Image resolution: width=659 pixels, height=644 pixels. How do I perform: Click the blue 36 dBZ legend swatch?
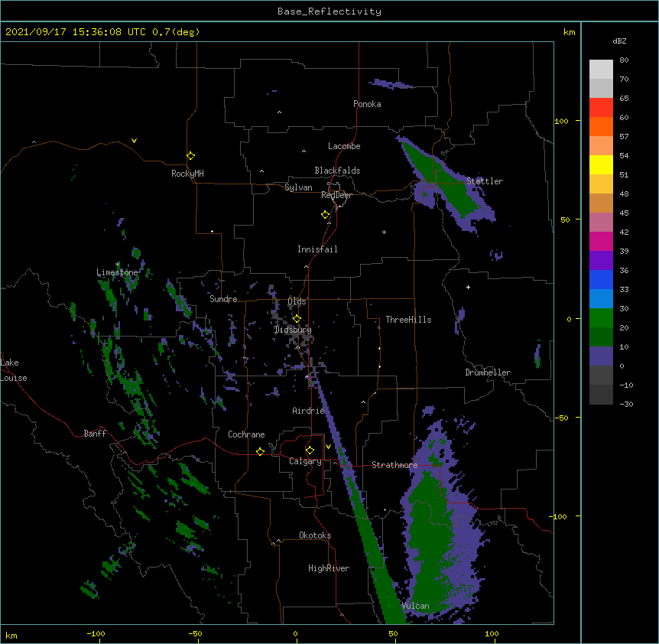[x=601, y=279]
